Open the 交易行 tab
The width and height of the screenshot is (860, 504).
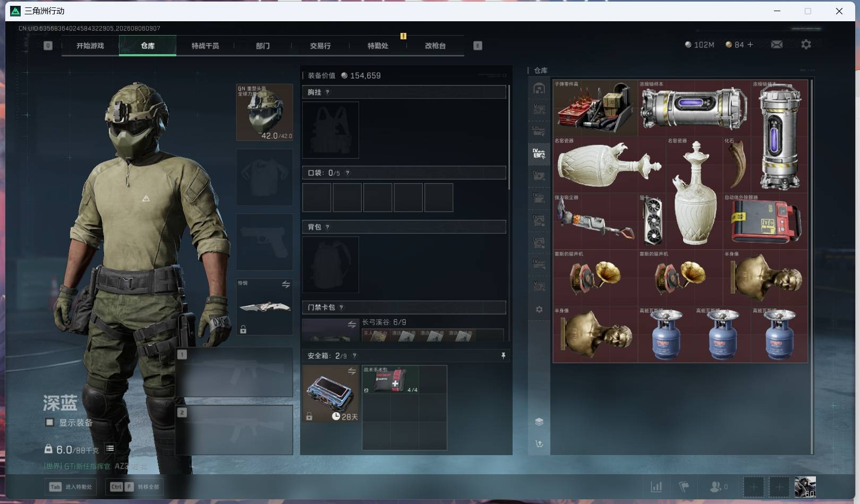(x=320, y=46)
